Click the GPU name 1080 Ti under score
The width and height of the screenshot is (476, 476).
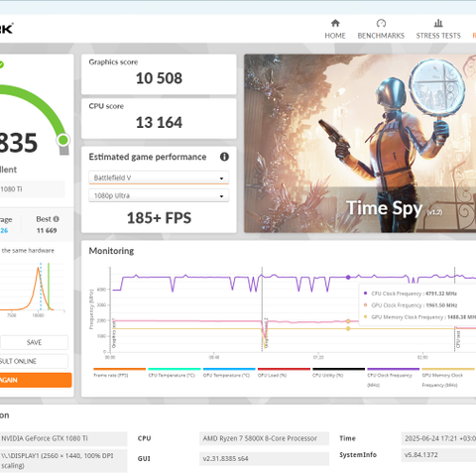pyautogui.click(x=12, y=189)
